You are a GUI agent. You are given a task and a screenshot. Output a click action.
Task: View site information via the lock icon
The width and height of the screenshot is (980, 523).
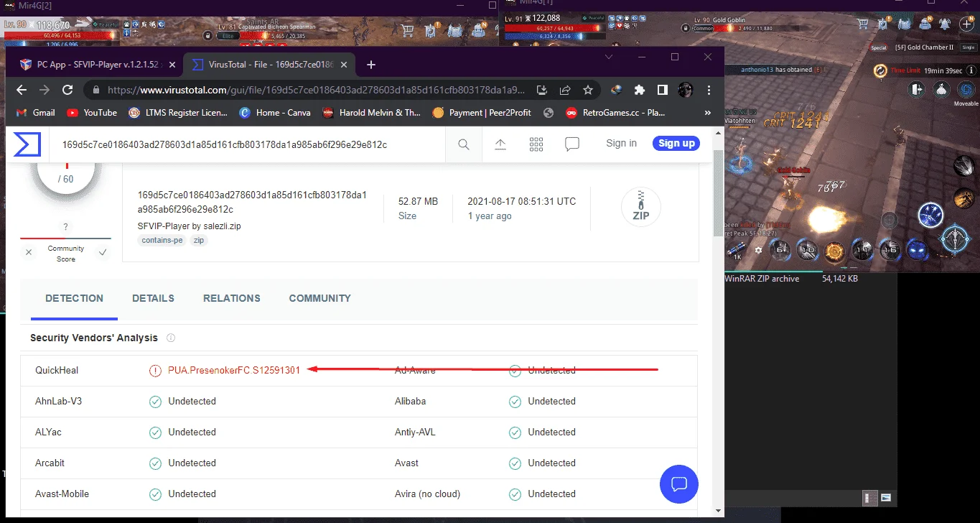[96, 91]
